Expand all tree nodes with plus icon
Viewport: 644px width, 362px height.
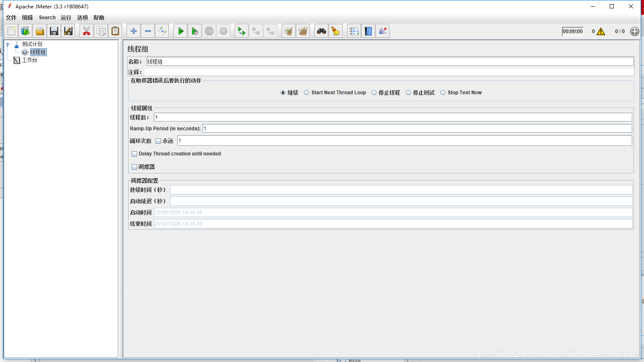134,31
